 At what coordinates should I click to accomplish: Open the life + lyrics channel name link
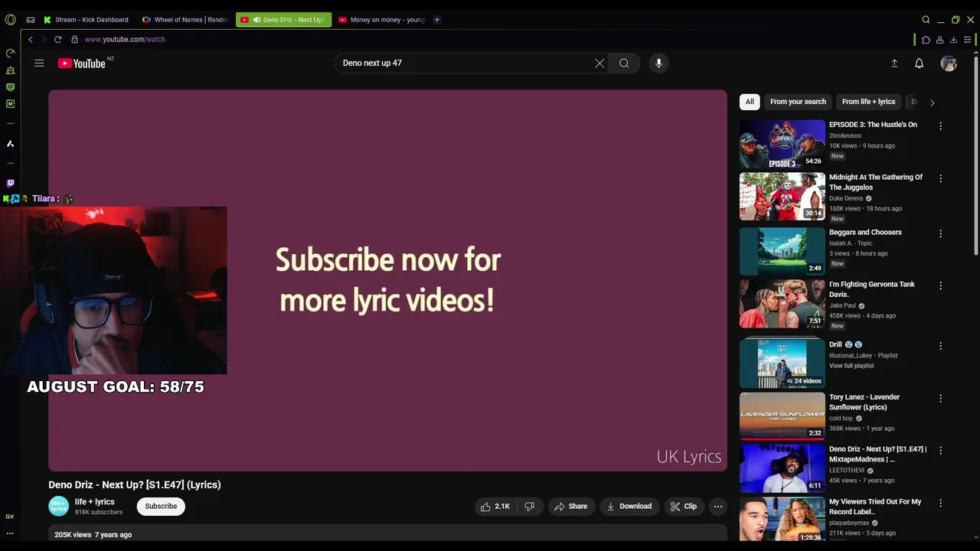pyautogui.click(x=94, y=502)
